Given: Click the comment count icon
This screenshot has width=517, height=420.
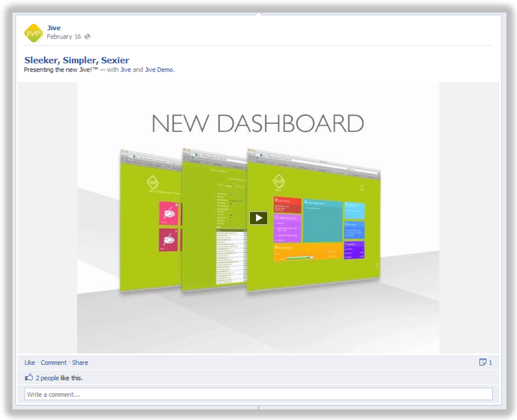Looking at the screenshot, I should pyautogui.click(x=483, y=362).
